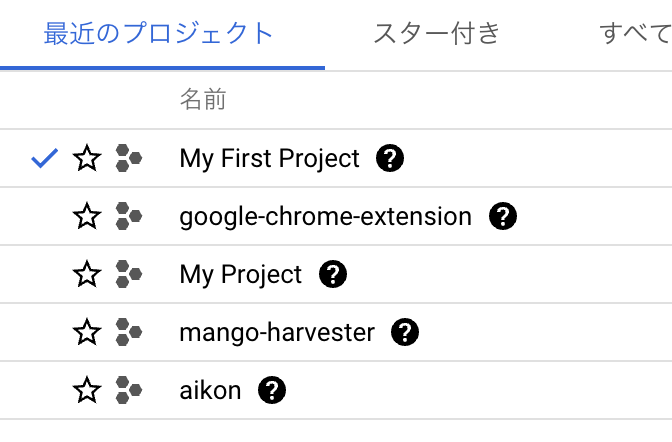Viewport: 672px width, 442px height.
Task: Click help icon next to google-chrome-extension
Action: click(x=503, y=216)
